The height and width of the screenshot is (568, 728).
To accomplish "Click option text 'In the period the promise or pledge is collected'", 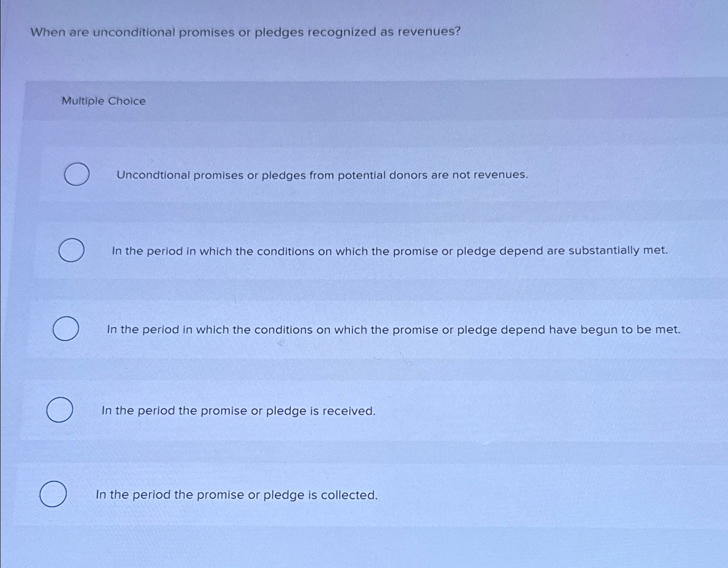I will [236, 494].
